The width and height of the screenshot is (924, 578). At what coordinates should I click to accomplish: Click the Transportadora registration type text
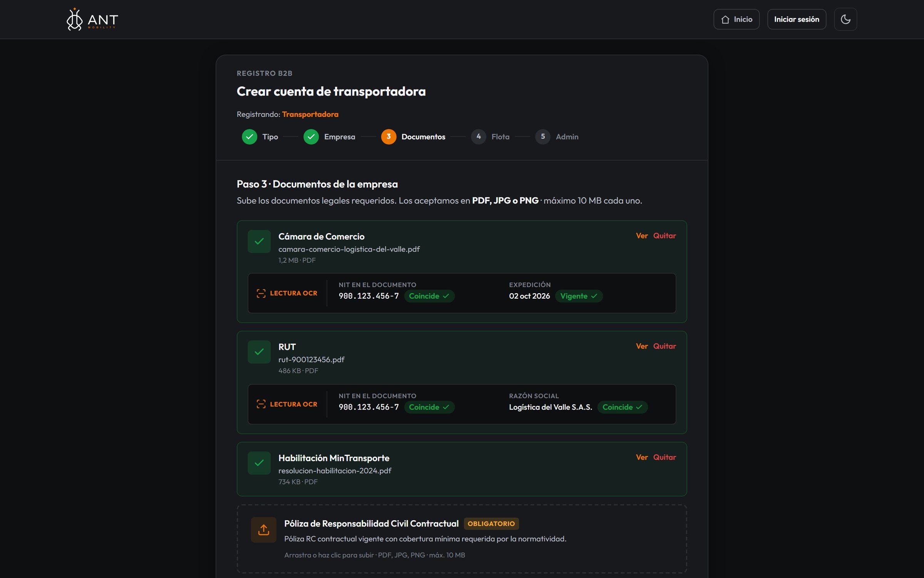(x=310, y=114)
